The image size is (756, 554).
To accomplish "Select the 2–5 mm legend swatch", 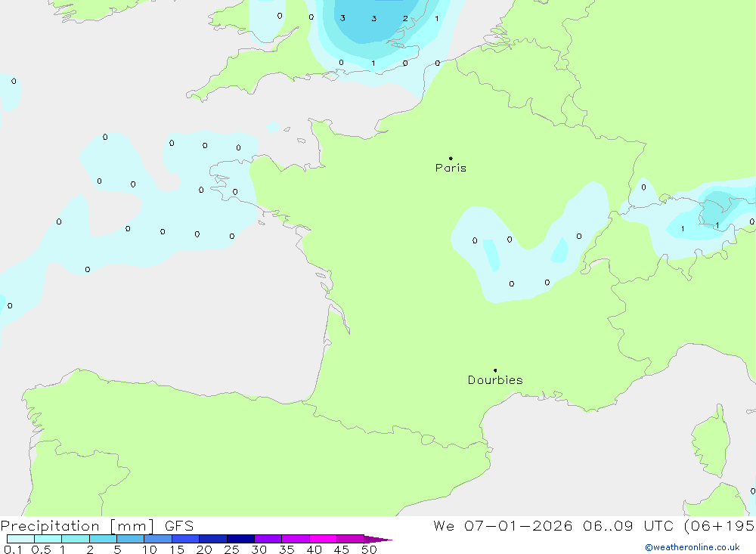I will click(x=103, y=539).
